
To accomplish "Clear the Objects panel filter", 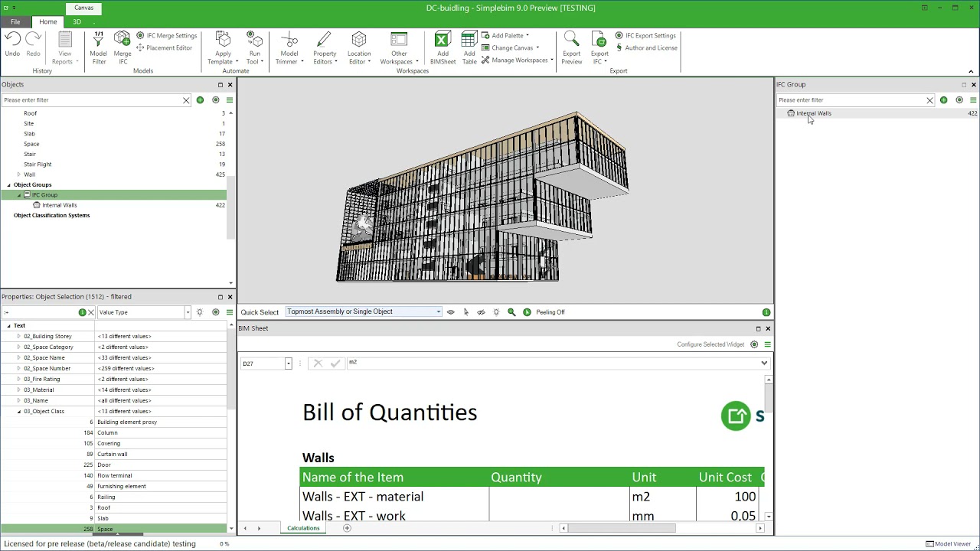I will click(x=186, y=100).
